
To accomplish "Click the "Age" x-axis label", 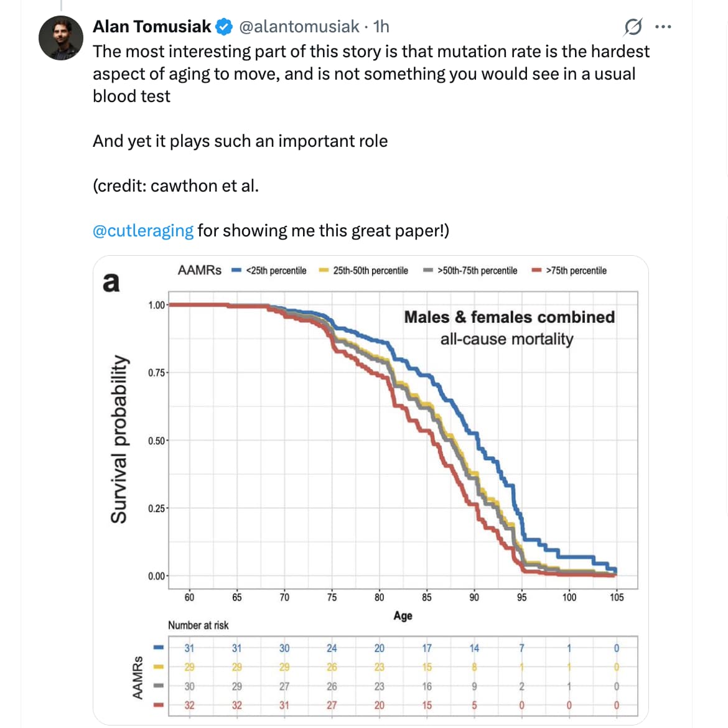I will (403, 616).
